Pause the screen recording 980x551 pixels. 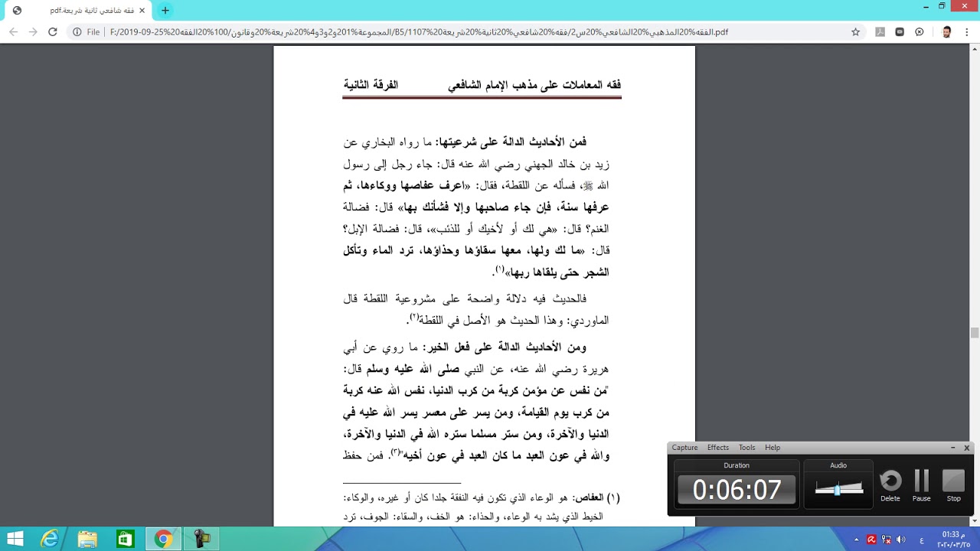click(922, 486)
